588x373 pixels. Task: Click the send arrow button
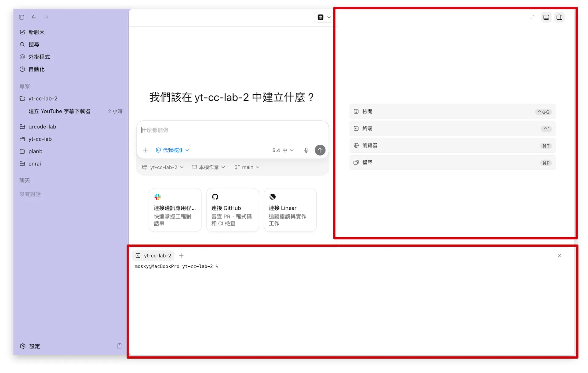pos(320,150)
